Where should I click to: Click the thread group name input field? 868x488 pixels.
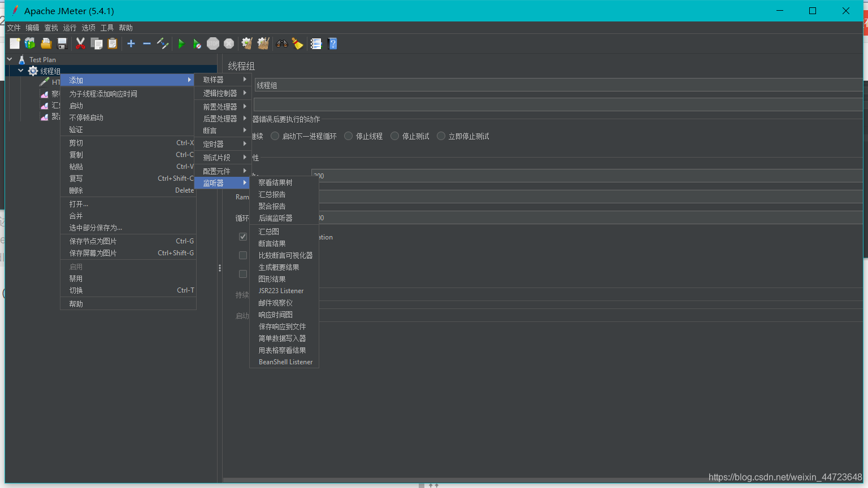click(558, 85)
